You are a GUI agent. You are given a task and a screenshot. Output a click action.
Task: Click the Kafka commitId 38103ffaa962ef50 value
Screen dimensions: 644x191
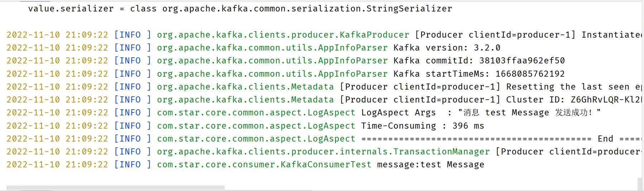coord(522,61)
